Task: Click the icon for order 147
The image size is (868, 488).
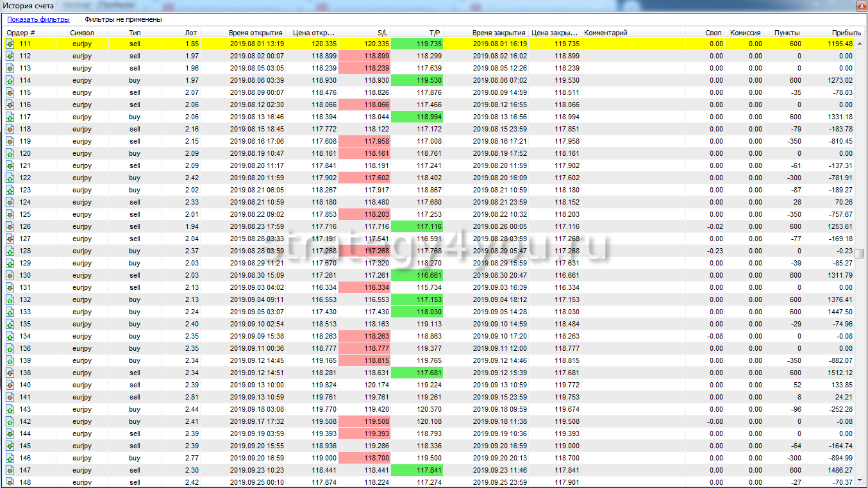Action: coord(10,470)
